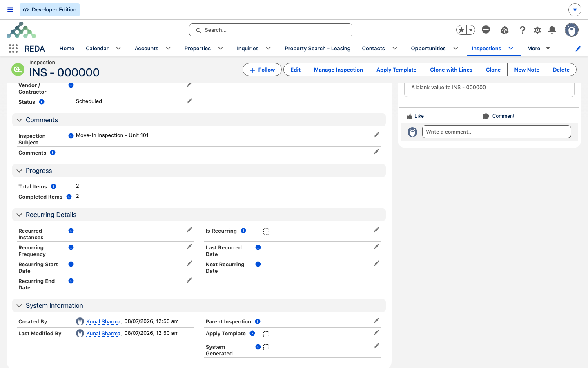Collapse the Recurring Details section
Image resolution: width=588 pixels, height=368 pixels.
click(19, 215)
